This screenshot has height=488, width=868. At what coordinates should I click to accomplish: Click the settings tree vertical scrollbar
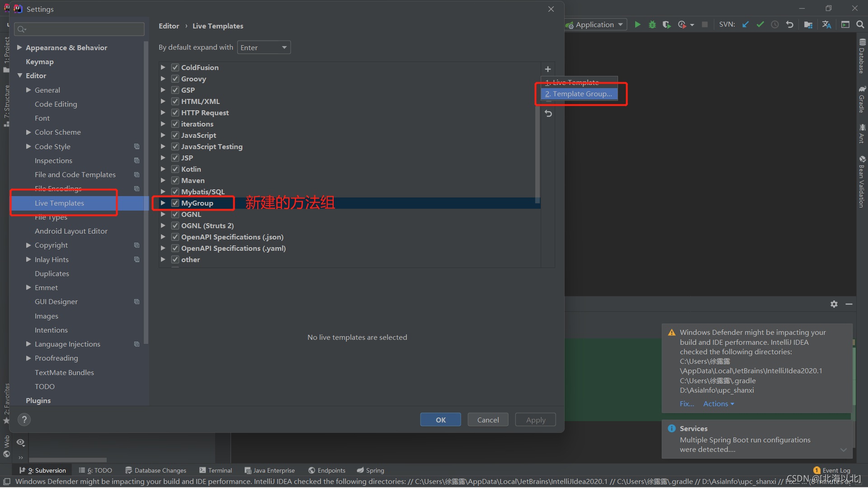[146, 192]
